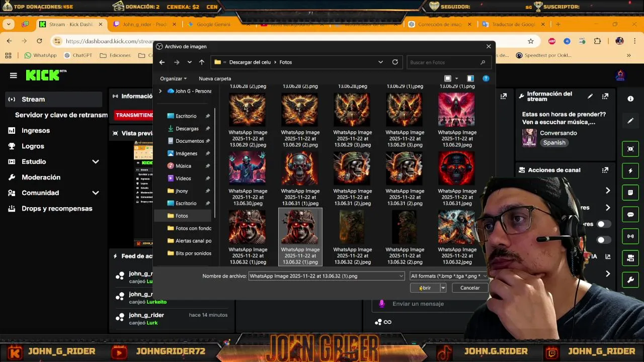Go up one folder level in dialog

[202, 62]
